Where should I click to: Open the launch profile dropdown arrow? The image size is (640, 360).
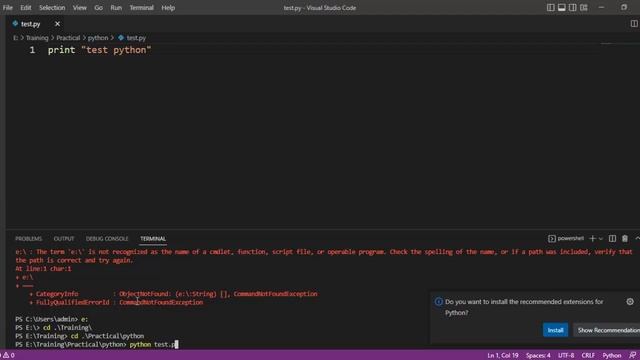click(x=601, y=239)
